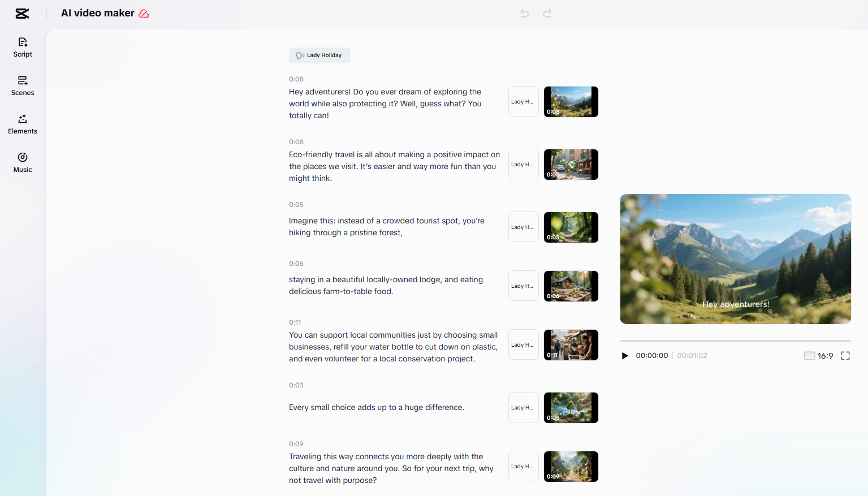Open voice options on the first scene's Lady H. chip
Image resolution: width=868 pixels, height=496 pixels.
pos(523,101)
